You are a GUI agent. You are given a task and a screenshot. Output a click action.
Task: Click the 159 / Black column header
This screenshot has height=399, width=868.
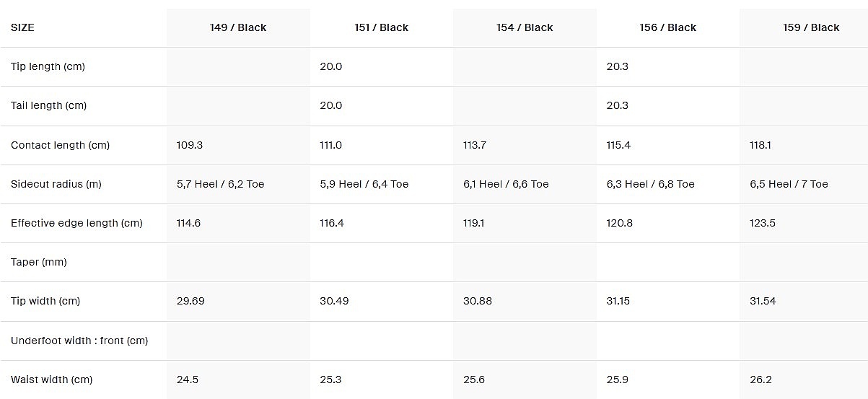point(811,27)
